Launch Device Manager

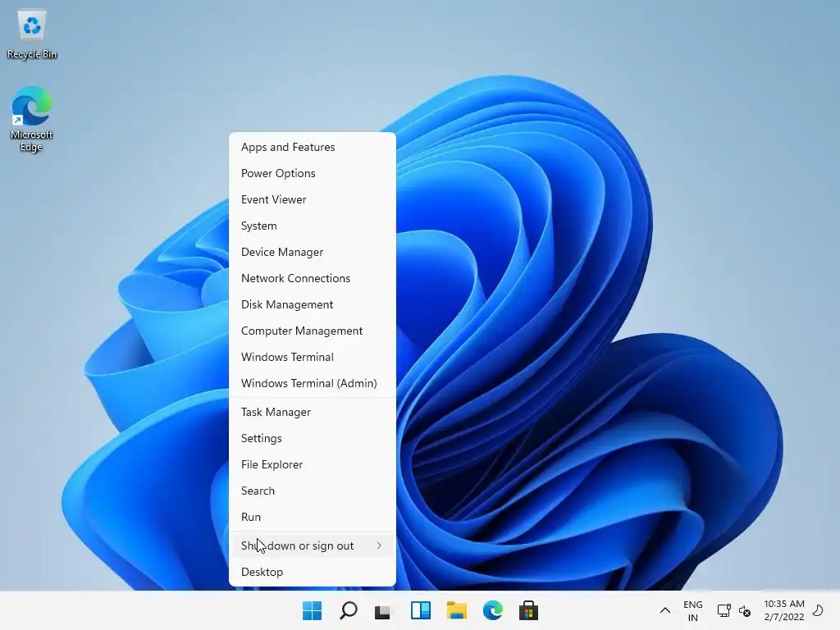point(313,252)
